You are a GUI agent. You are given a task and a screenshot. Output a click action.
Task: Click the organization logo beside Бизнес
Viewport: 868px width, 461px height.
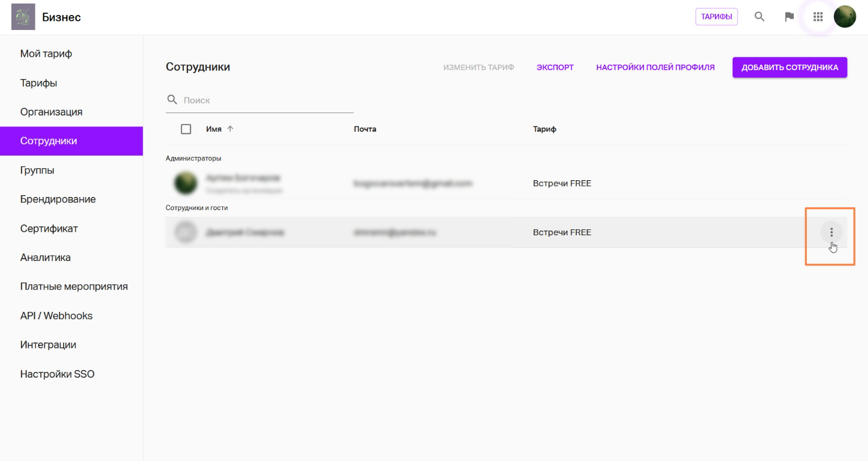pyautogui.click(x=23, y=17)
